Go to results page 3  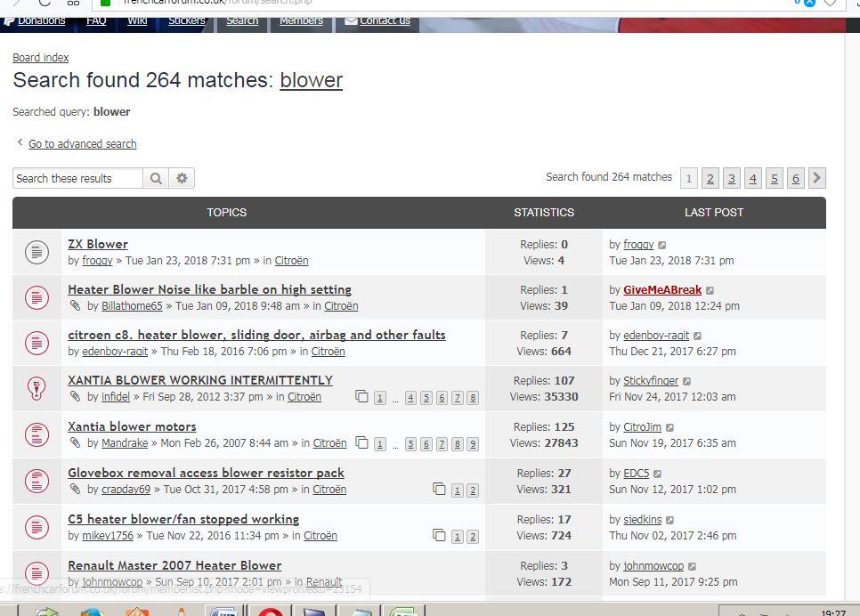click(731, 178)
